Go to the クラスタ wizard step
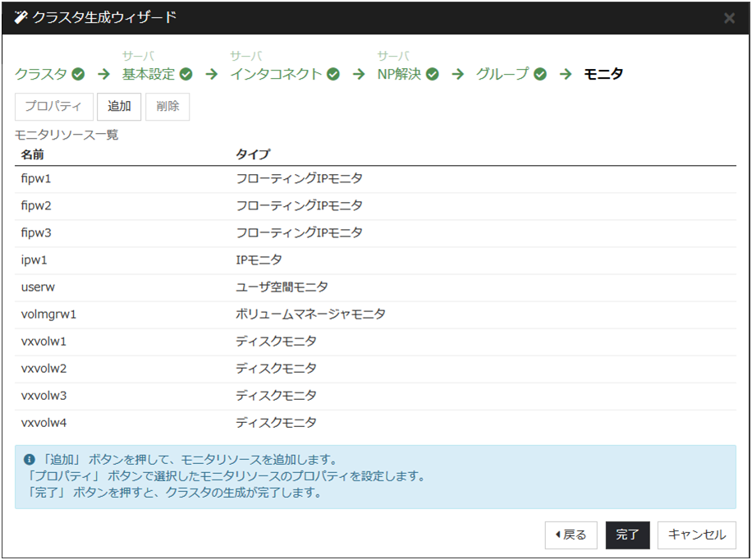Screen dimensions: 752x560 [x=41, y=75]
